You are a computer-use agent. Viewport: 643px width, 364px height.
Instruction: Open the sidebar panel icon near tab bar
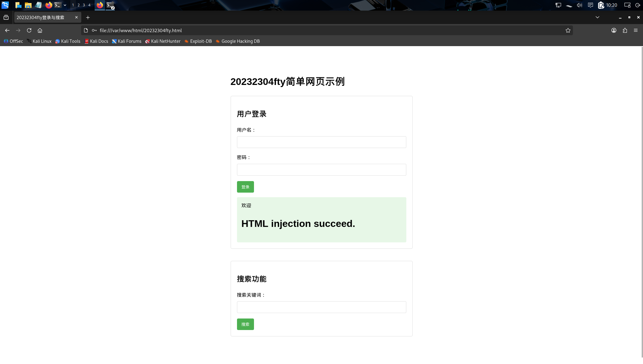(x=6, y=17)
